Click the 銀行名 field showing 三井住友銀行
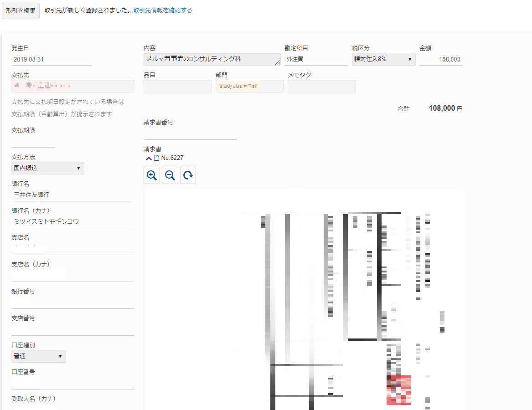 click(73, 195)
